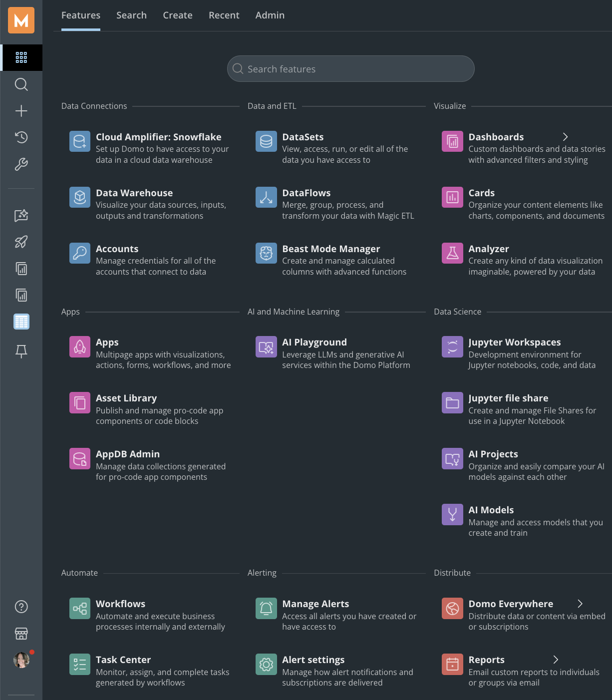Open the Manage Alerts title link
Image resolution: width=612 pixels, height=700 pixels.
coord(315,604)
